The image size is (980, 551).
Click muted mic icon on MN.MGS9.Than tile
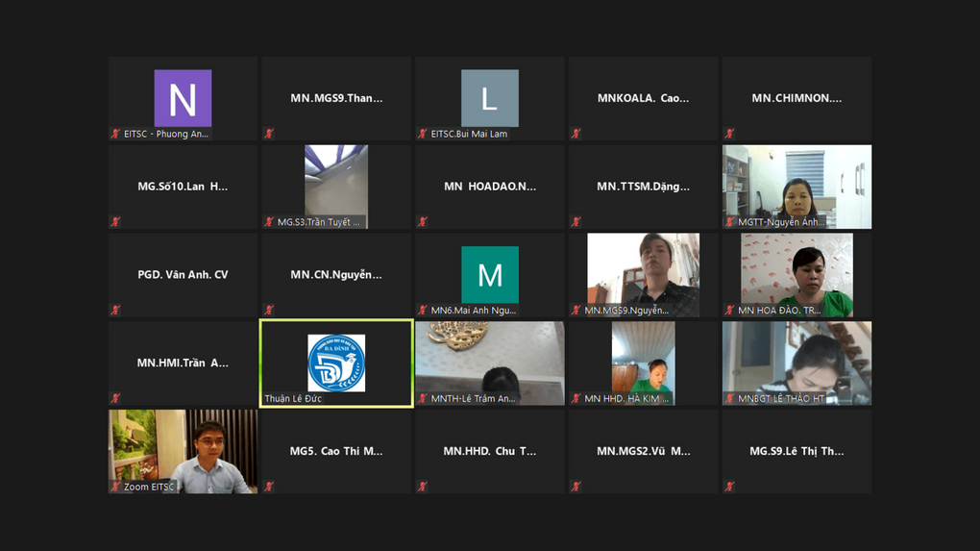pyautogui.click(x=269, y=134)
